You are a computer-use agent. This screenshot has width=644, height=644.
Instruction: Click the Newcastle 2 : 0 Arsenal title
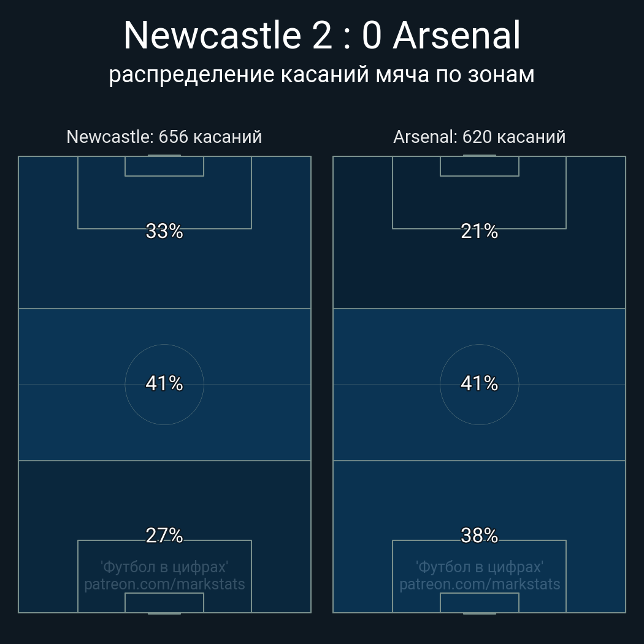(322, 36)
